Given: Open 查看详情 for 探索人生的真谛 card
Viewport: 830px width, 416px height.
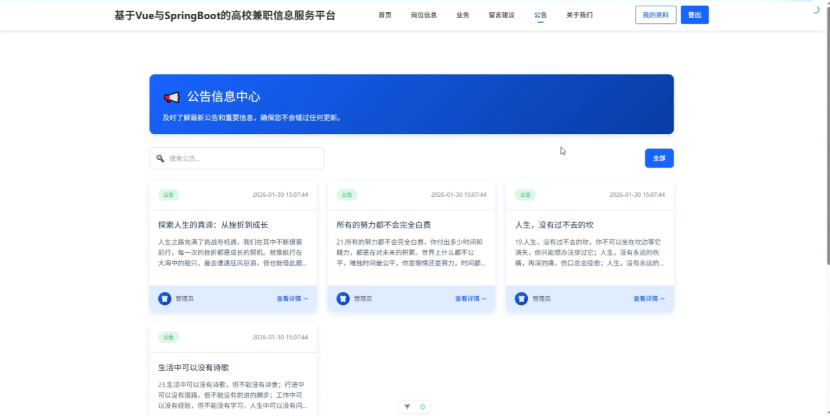Looking at the screenshot, I should click(x=292, y=299).
